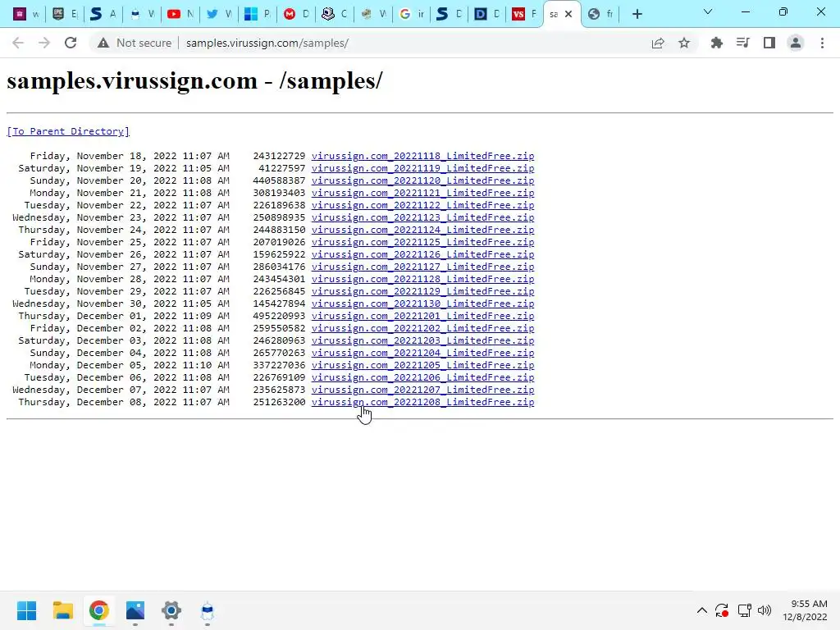Go forward to the next page
Viewport: 840px width, 630px height.
(x=44, y=43)
